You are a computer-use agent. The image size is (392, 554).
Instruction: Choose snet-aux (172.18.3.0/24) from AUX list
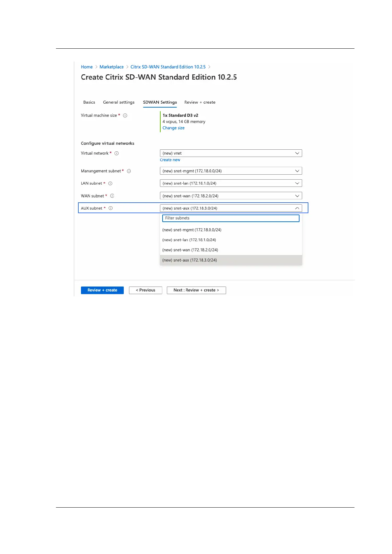point(231,260)
